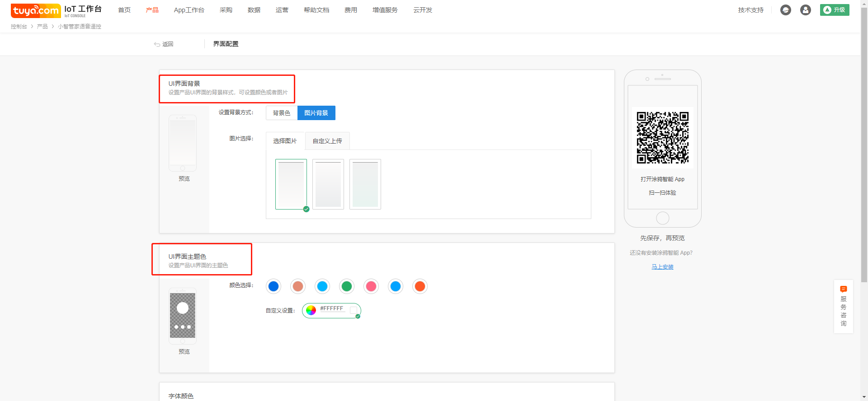Screen dimensions: 868x401
Task: Switch to the 选择图片 tab
Action: [x=285, y=141]
